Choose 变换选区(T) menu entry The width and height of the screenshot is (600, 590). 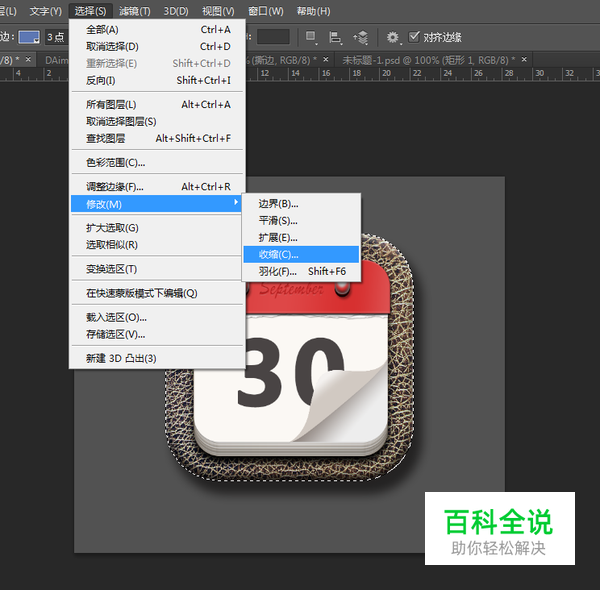click(157, 269)
